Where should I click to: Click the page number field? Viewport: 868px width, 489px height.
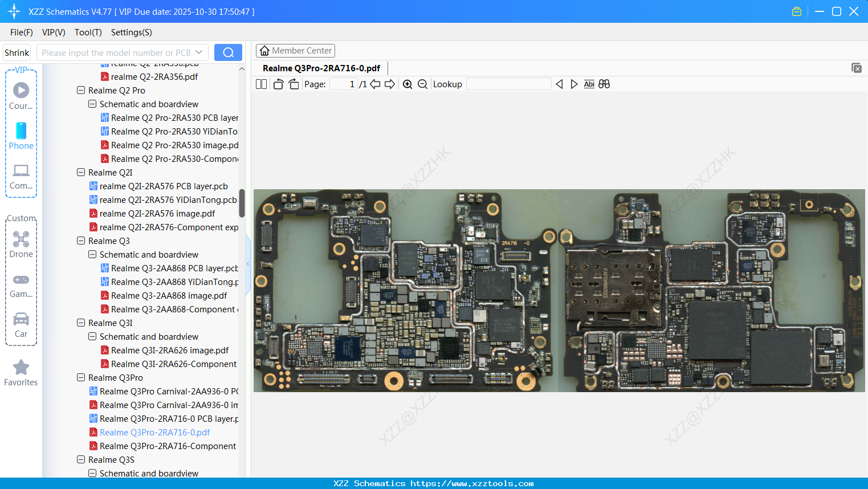[x=344, y=84]
